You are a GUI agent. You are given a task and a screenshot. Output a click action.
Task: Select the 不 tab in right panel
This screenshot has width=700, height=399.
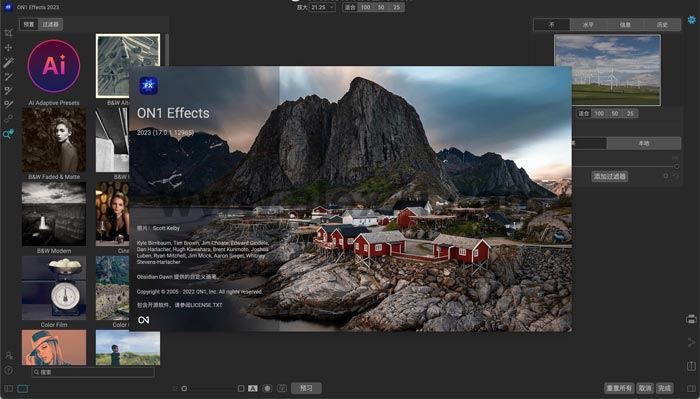point(552,25)
